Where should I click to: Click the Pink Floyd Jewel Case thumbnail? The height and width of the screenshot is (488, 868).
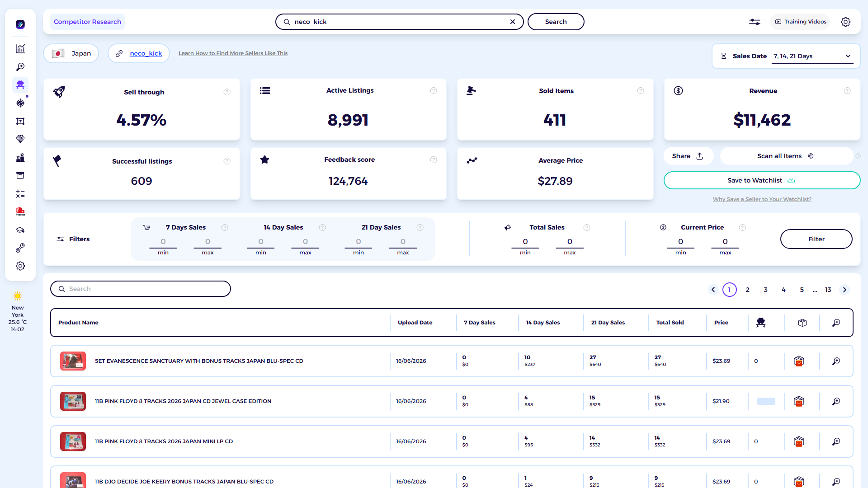73,401
